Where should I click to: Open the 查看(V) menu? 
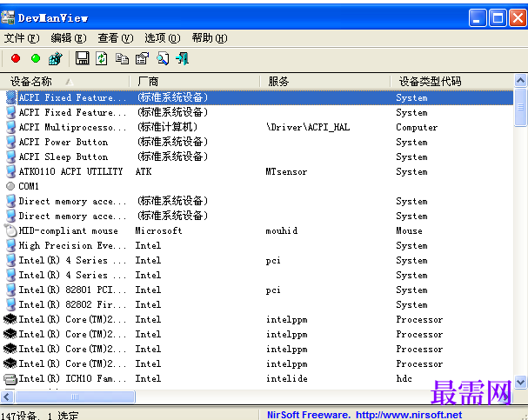tap(116, 38)
